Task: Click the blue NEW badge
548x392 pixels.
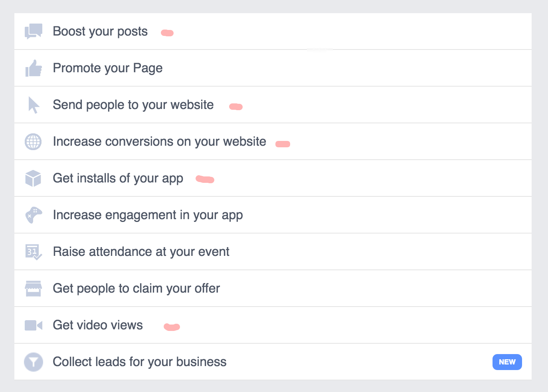Action: click(x=507, y=362)
